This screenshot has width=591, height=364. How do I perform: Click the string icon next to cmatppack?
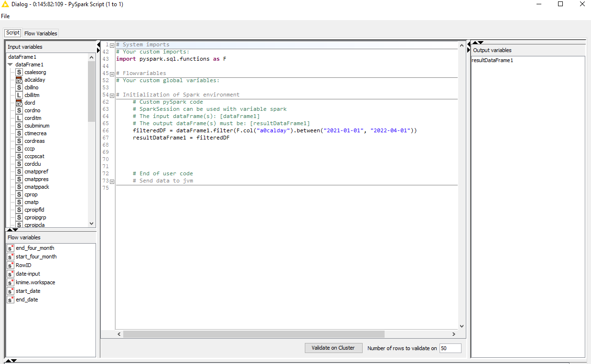19,187
